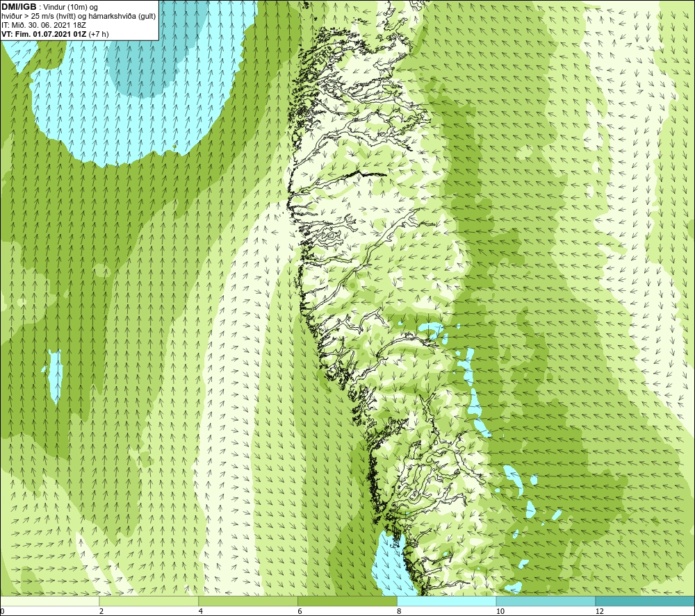Click the '12' label on the color scale
This screenshot has width=695, height=616.
[600, 611]
